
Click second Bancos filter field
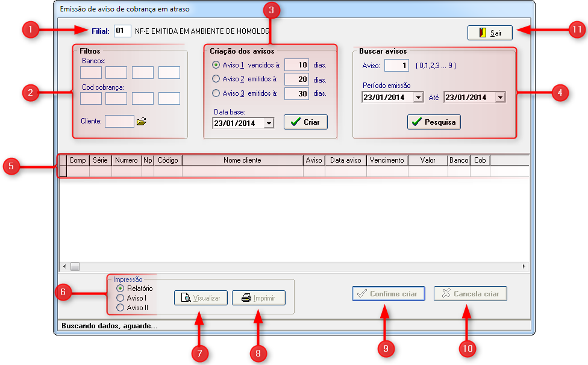pos(116,72)
